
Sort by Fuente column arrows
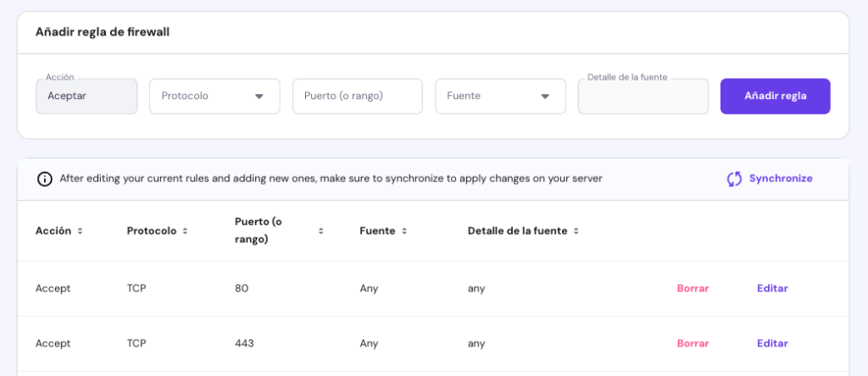[403, 231]
